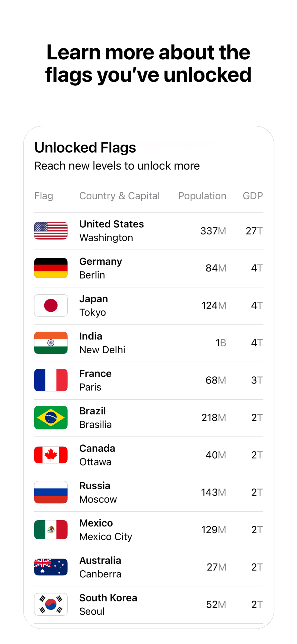
Task: Sort by the Population column header
Action: [x=202, y=196]
